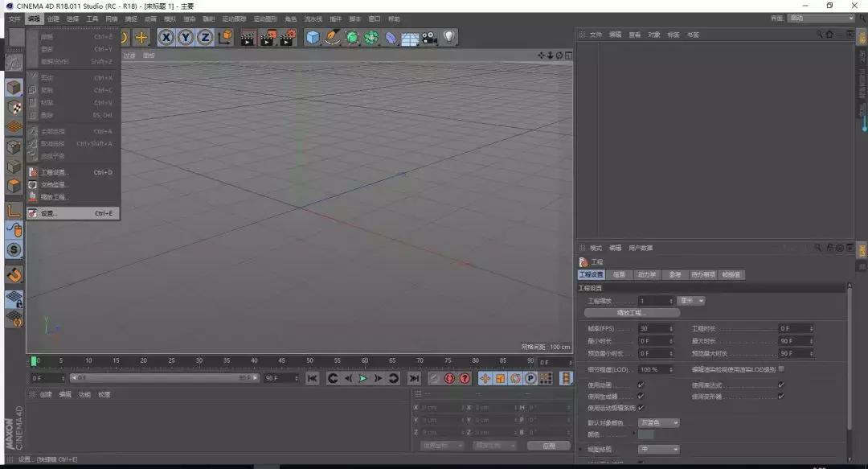
Task: Click the 颜色 color swatch
Action: (648, 434)
